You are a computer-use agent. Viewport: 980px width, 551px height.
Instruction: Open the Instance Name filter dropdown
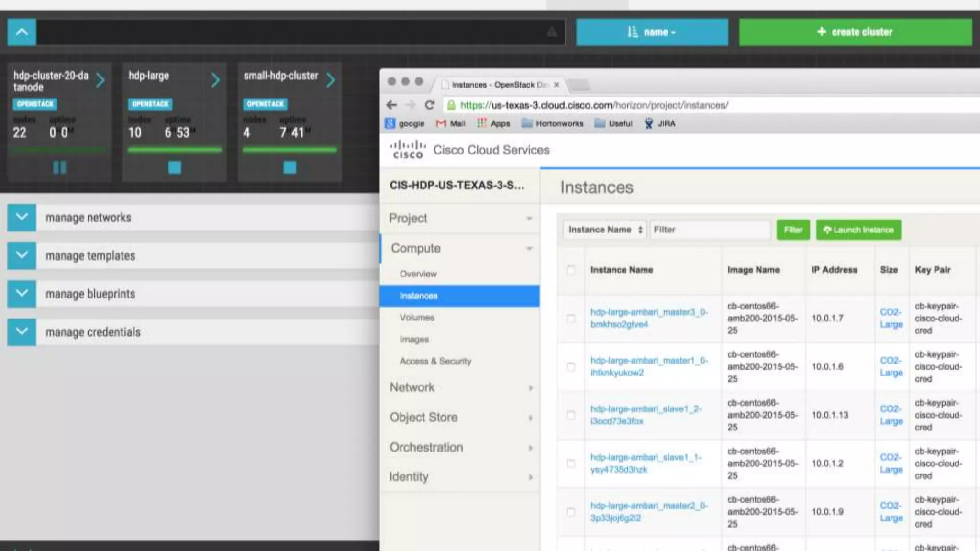(x=605, y=230)
